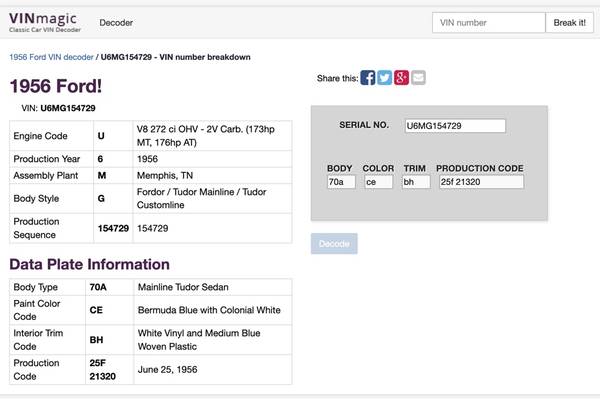Share this page on Facebook

tap(368, 78)
